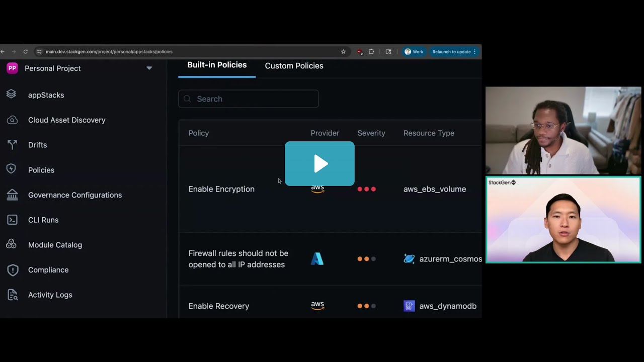Click the Drifts branch icon

pos(12,145)
